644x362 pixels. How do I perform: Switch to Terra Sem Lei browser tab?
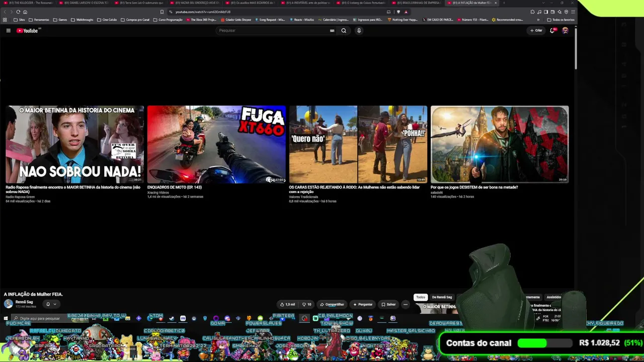[138, 3]
